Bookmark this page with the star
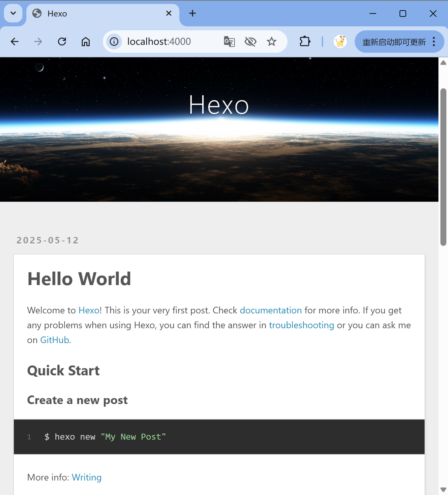The width and height of the screenshot is (448, 495). [272, 42]
